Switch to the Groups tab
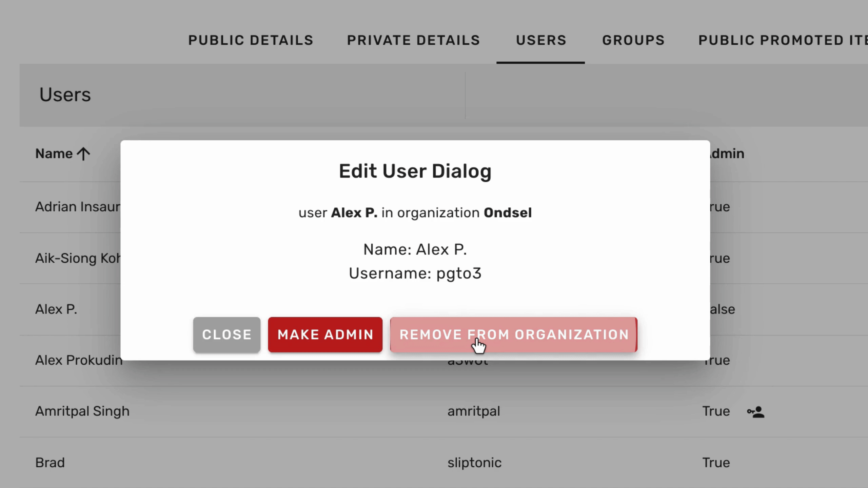Screen dimensions: 868x488 pos(633,40)
